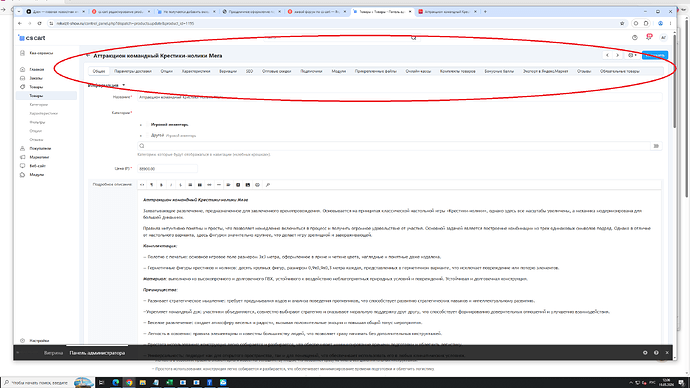
Task: Switch to the Прикрепленные файлы tab
Action: tap(376, 71)
